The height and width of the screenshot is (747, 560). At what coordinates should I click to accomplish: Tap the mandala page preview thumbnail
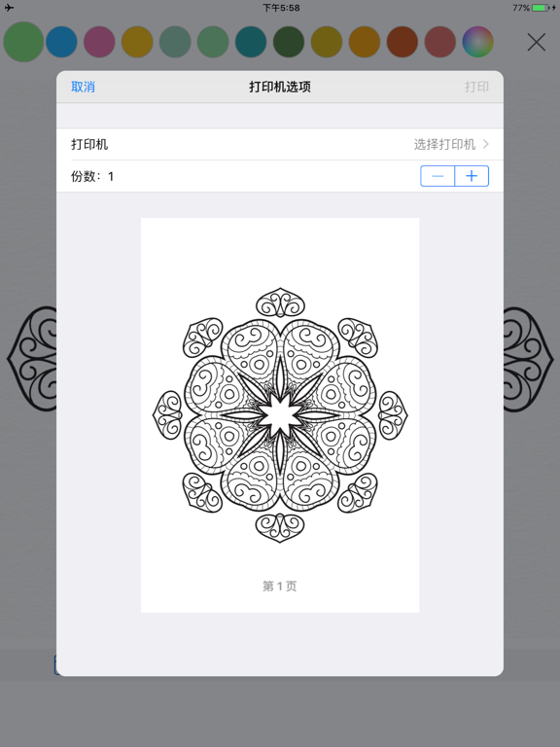coord(280,415)
